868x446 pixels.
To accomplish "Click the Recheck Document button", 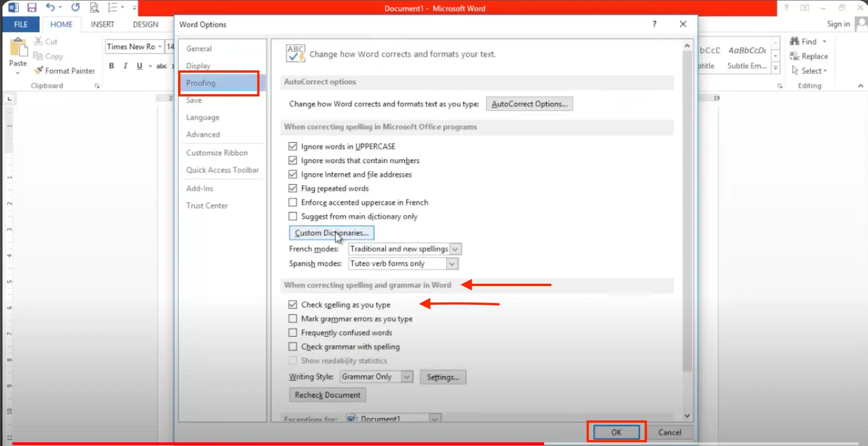I will click(328, 395).
